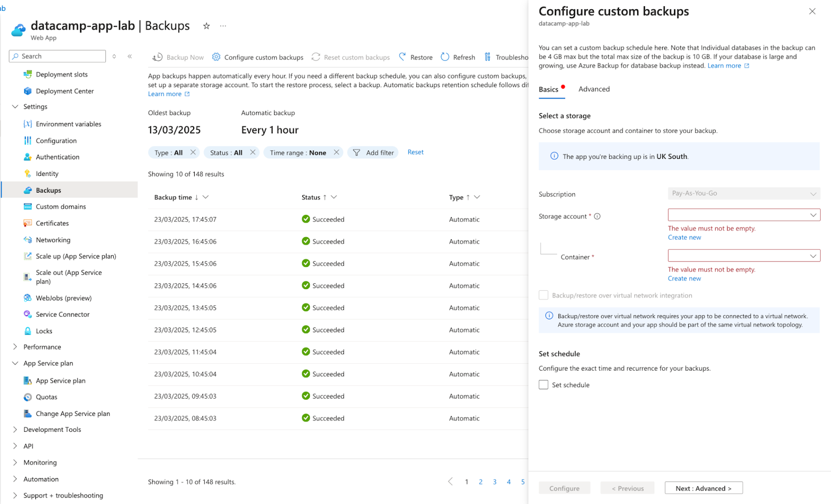Open the Locks padlock icon
This screenshot has height=504, width=831.
click(x=28, y=331)
